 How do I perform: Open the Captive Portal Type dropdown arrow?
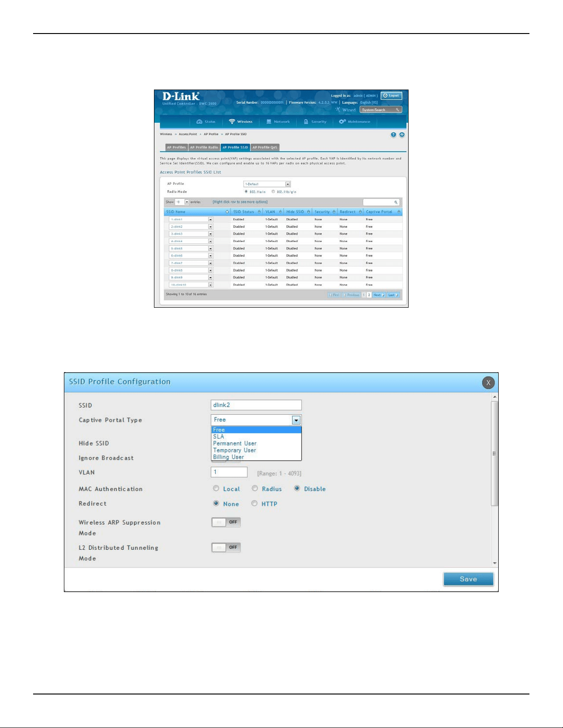296,420
